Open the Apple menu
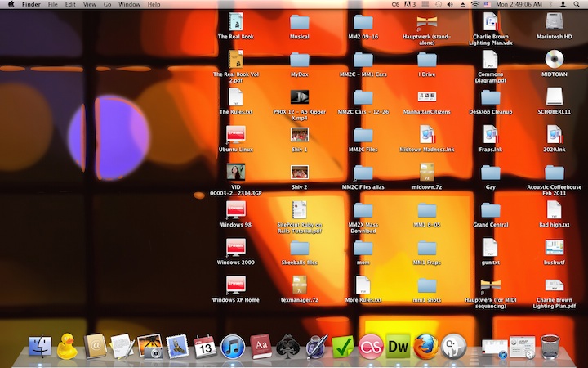This screenshot has width=588, height=368. (x=11, y=5)
